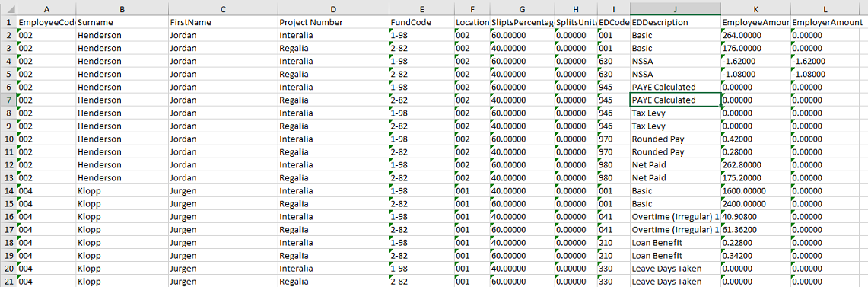Select row 7 header
The image size is (868, 287).
(9, 100)
